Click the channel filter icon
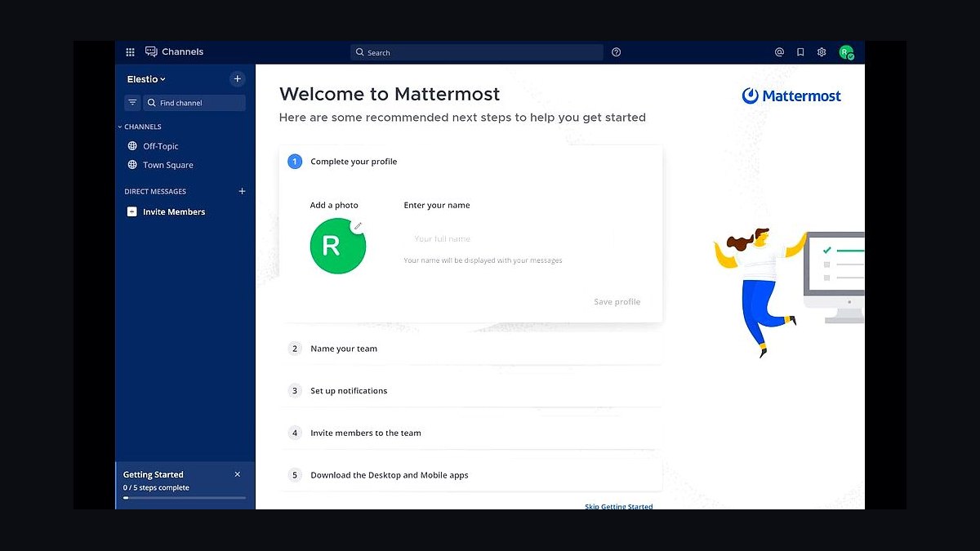Viewport: 980px width, 551px height. coord(132,103)
